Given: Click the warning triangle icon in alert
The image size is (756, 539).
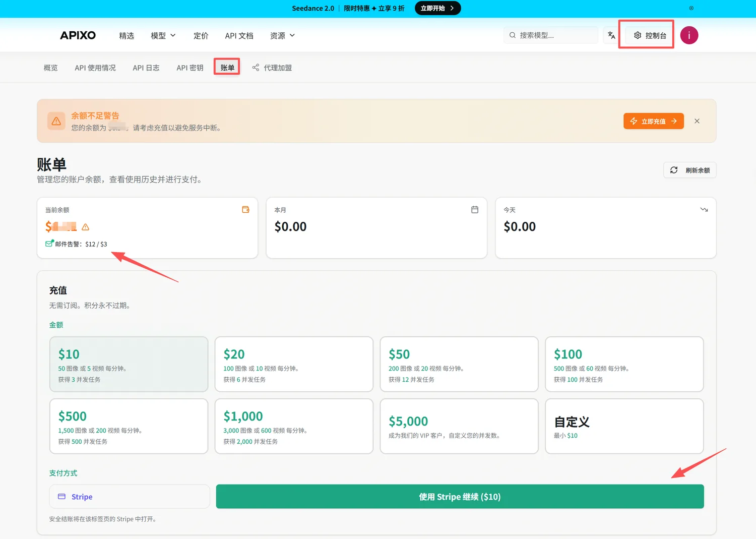Looking at the screenshot, I should click(x=56, y=121).
